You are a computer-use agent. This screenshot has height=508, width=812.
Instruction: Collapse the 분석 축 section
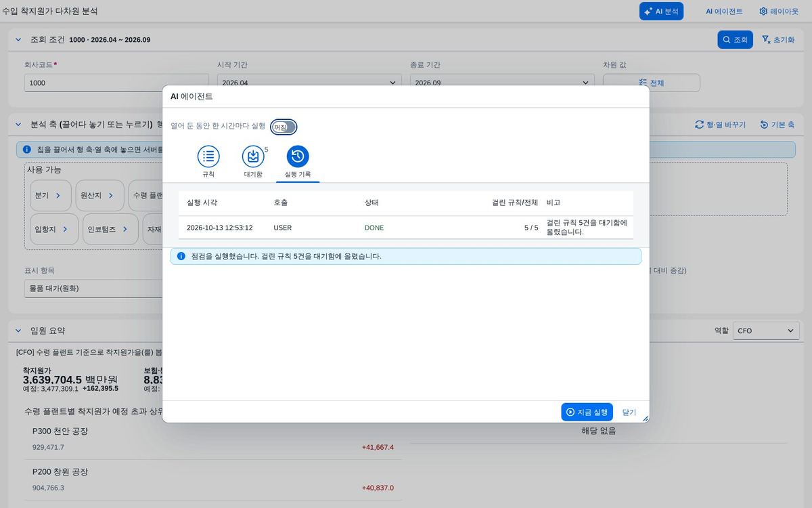pyautogui.click(x=18, y=125)
